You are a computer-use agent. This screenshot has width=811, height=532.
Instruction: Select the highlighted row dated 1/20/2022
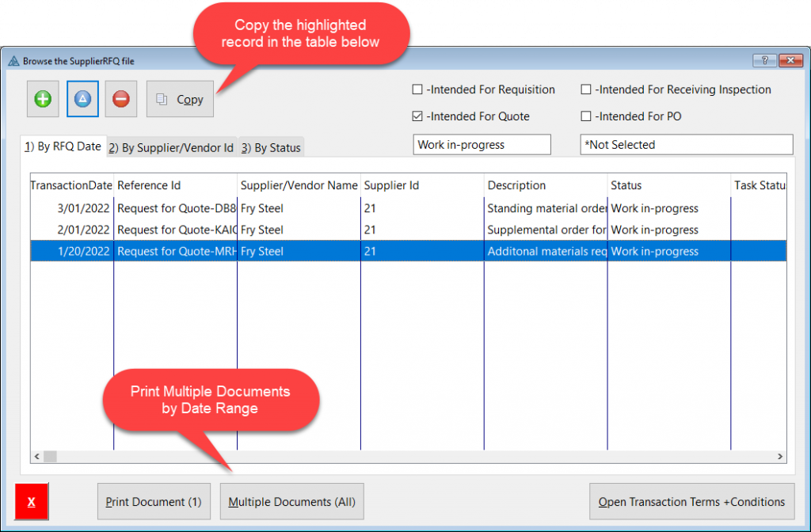(409, 251)
